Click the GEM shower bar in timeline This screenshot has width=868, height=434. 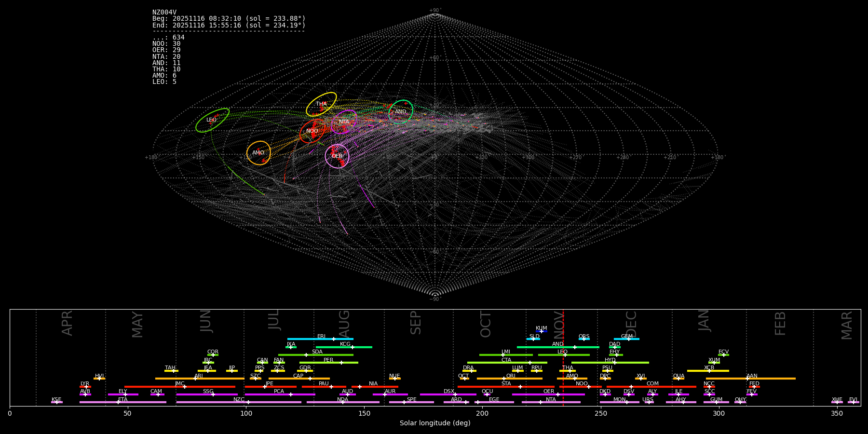626,339
